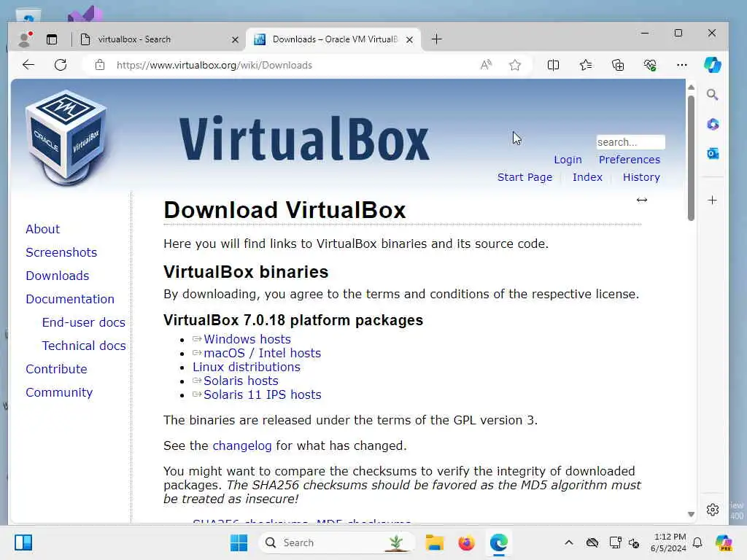The image size is (747, 560).
Task: Click the sidebar Search magnifier icon
Action: pyautogui.click(x=712, y=94)
